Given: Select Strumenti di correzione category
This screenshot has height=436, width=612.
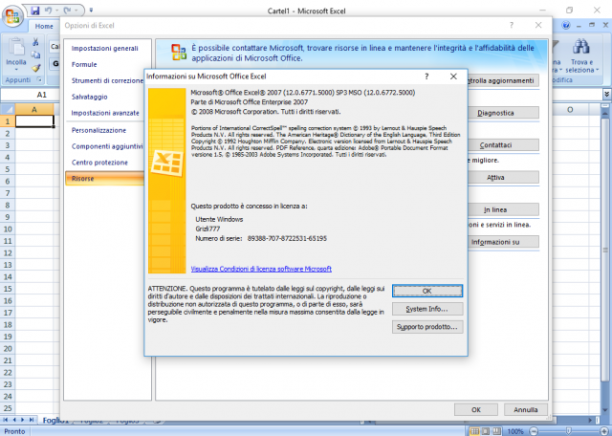Looking at the screenshot, I should [107, 80].
